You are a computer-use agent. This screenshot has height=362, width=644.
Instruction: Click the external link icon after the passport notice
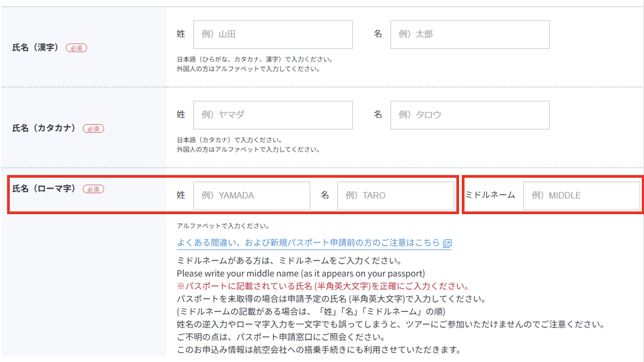[447, 244]
